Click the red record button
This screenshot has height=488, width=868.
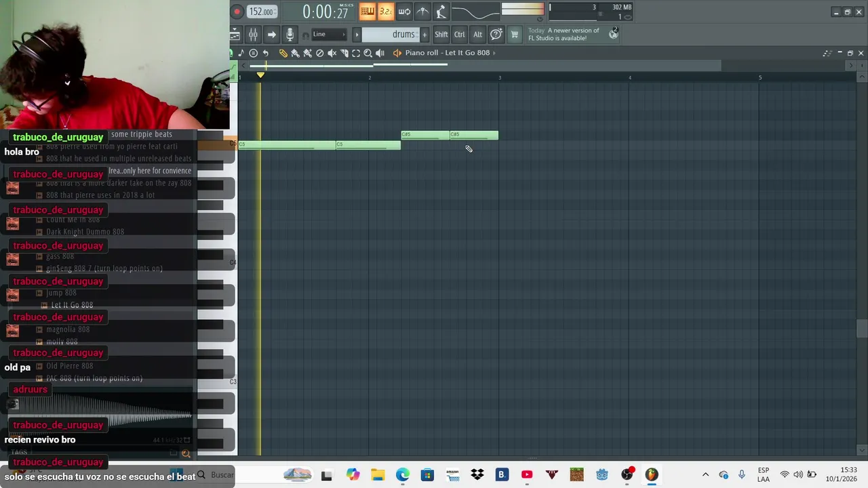(237, 12)
